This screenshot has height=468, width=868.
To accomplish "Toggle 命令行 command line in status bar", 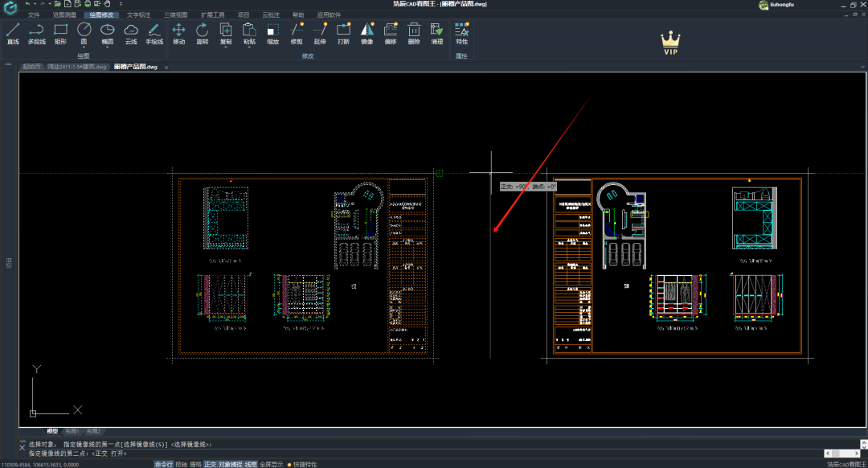I will tap(163, 464).
